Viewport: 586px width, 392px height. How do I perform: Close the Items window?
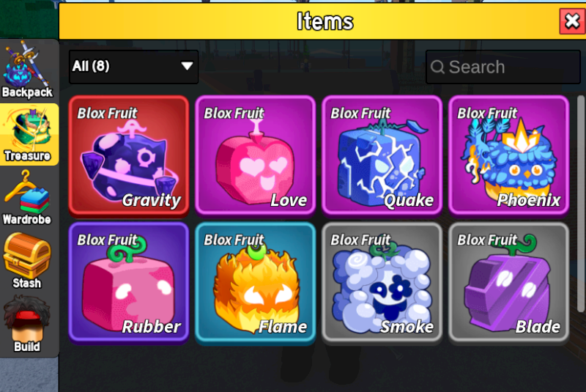572,21
